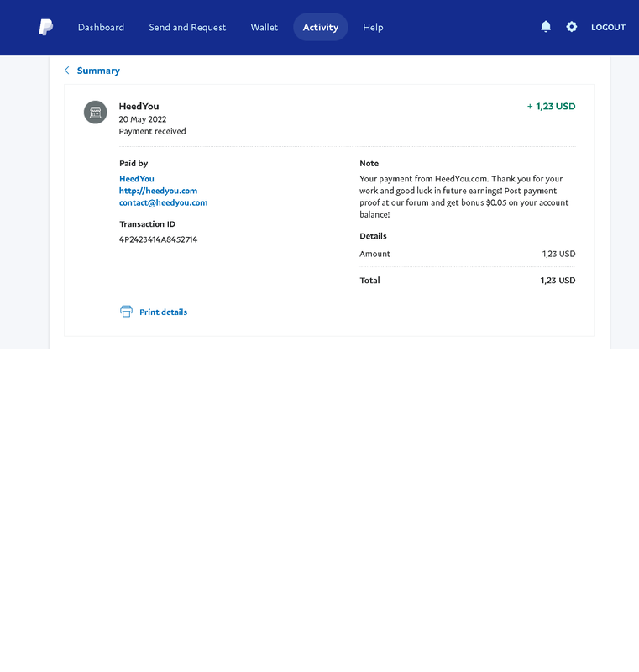Open the Dashboard tab
The height and width of the screenshot is (672, 639).
click(101, 27)
